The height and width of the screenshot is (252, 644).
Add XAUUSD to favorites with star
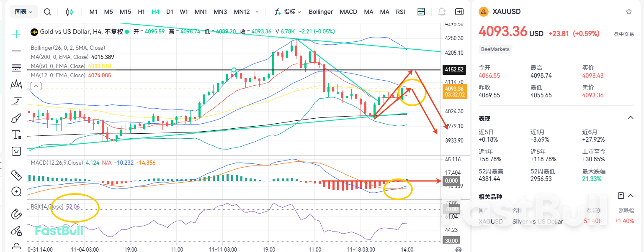(x=629, y=12)
